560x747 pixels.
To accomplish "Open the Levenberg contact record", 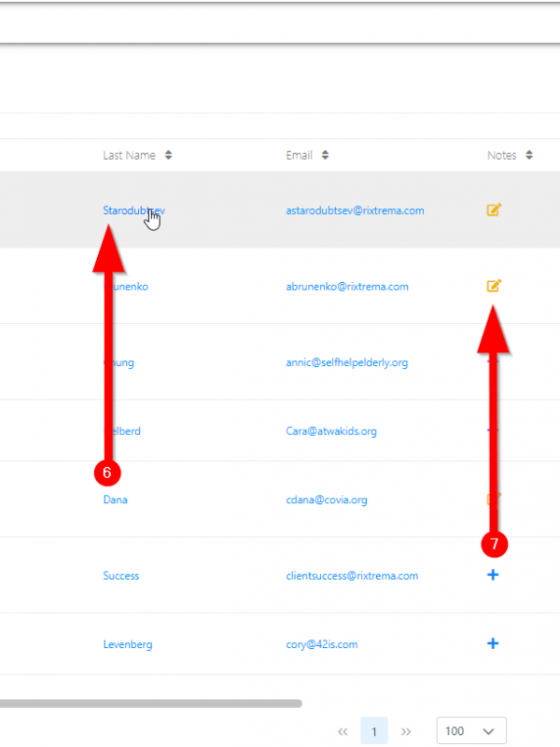I will 127,644.
